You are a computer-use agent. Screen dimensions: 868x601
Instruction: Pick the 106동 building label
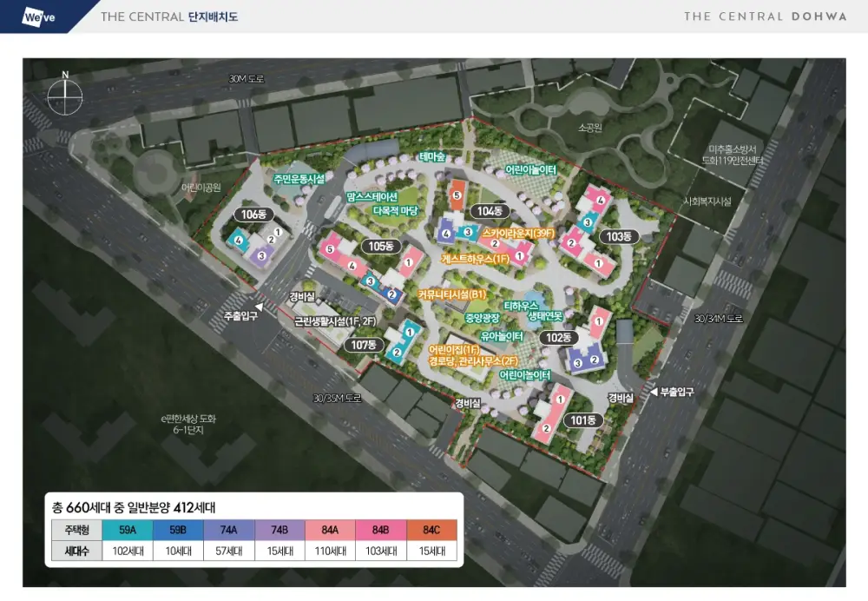(x=253, y=215)
